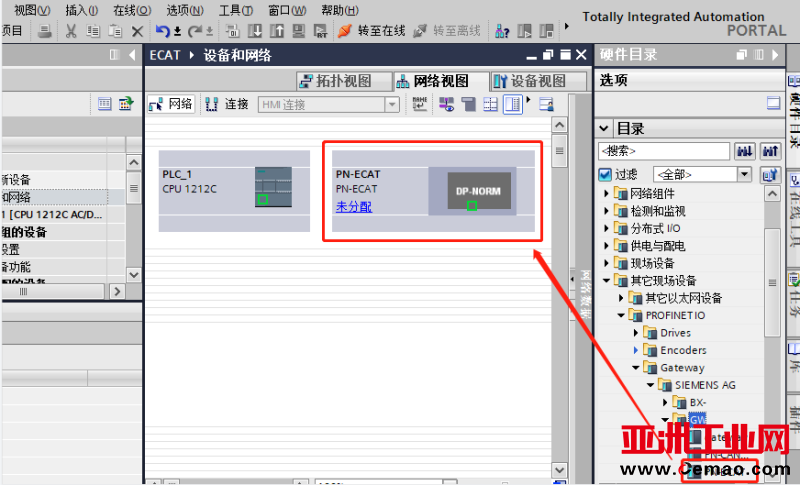The width and height of the screenshot is (800, 485).
Task: Collapse the PROFINET IO tree node
Action: (621, 316)
